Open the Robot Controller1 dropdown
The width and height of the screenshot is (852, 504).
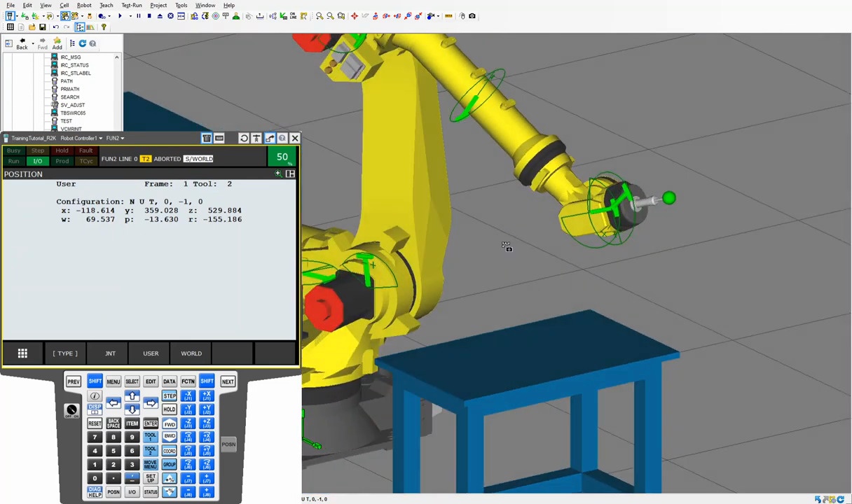tap(81, 139)
